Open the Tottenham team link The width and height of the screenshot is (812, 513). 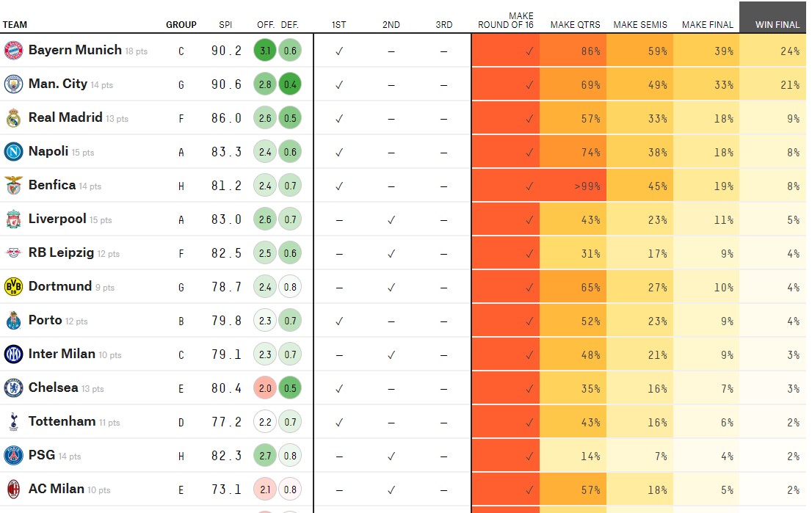pyautogui.click(x=62, y=422)
